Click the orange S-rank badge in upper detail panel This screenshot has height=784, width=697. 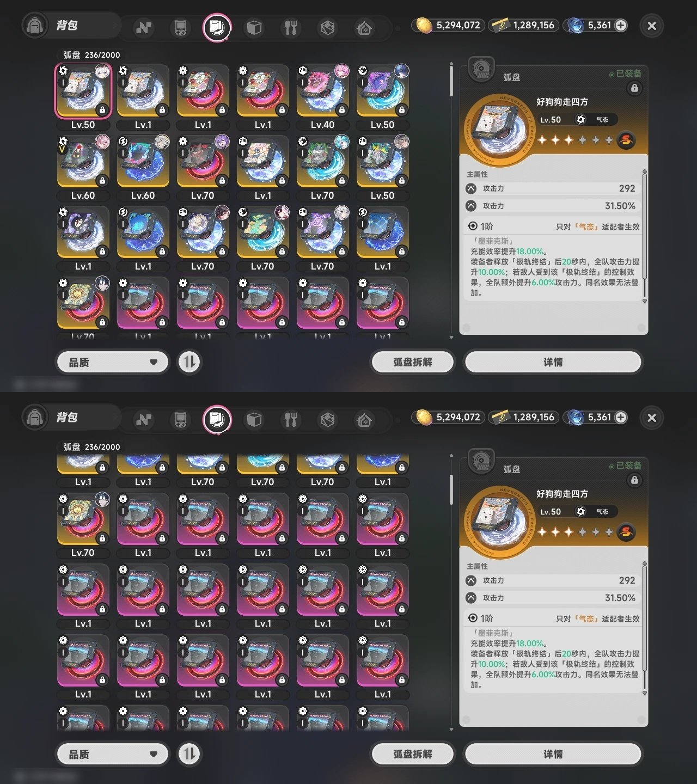(x=626, y=140)
